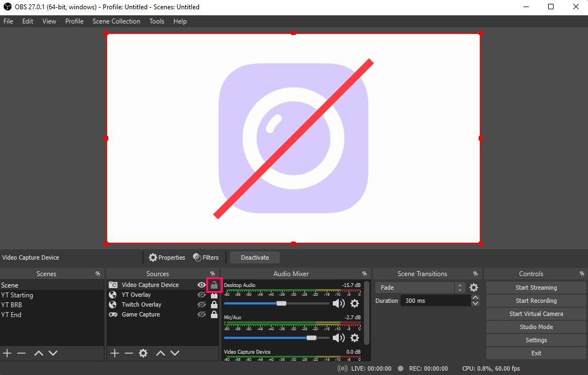
Task: Open Filters for the selected source
Action: (205, 257)
